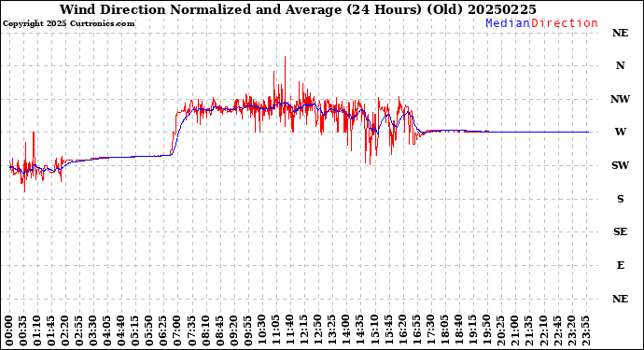The image size is (644, 350).
Task: Click the 12:50 time axis label
Action: tap(317, 330)
